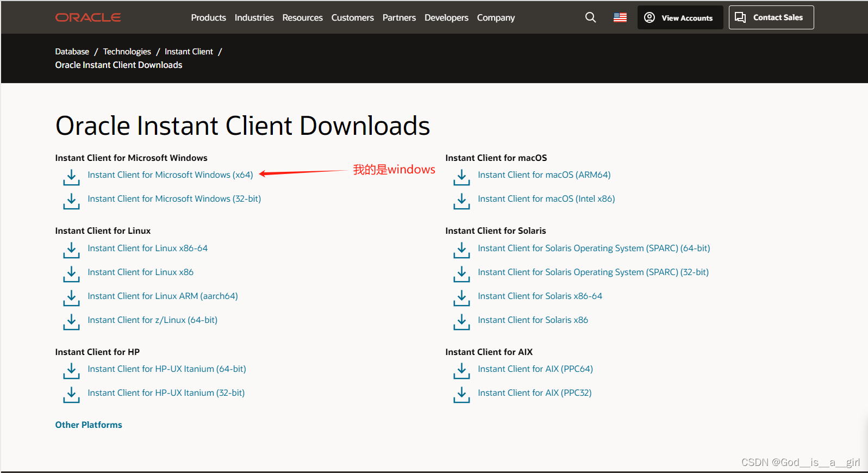
Task: Open Instant Client for macOS (Intel x86) link
Action: tap(546, 199)
